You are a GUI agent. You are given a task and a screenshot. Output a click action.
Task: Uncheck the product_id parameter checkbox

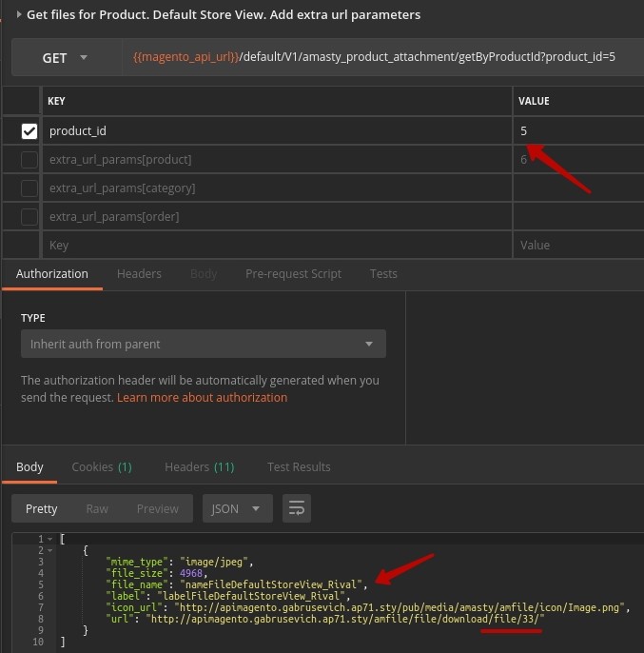click(x=29, y=131)
